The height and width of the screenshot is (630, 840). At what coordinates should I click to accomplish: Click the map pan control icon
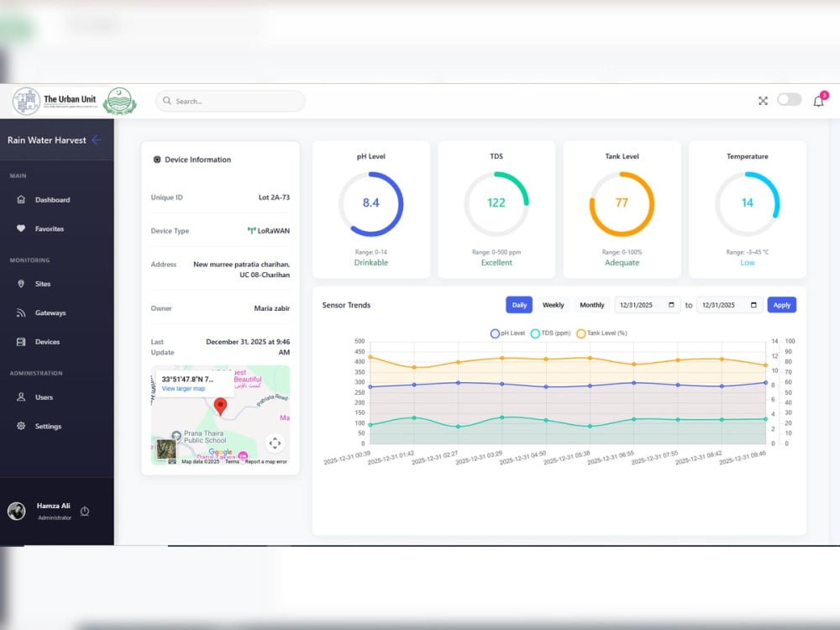coord(275,443)
